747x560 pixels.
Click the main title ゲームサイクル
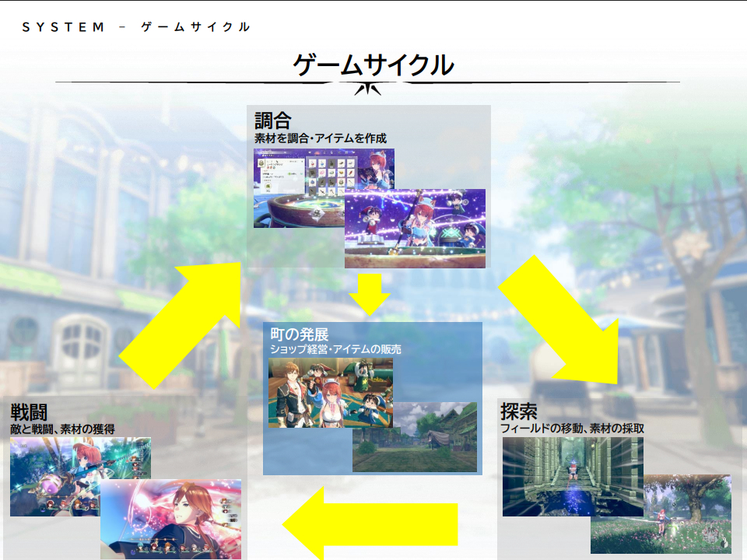click(x=373, y=65)
